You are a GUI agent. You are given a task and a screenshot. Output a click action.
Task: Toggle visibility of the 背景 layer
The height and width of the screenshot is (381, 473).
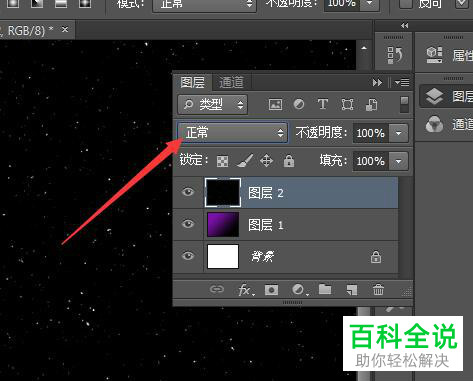pyautogui.click(x=188, y=256)
